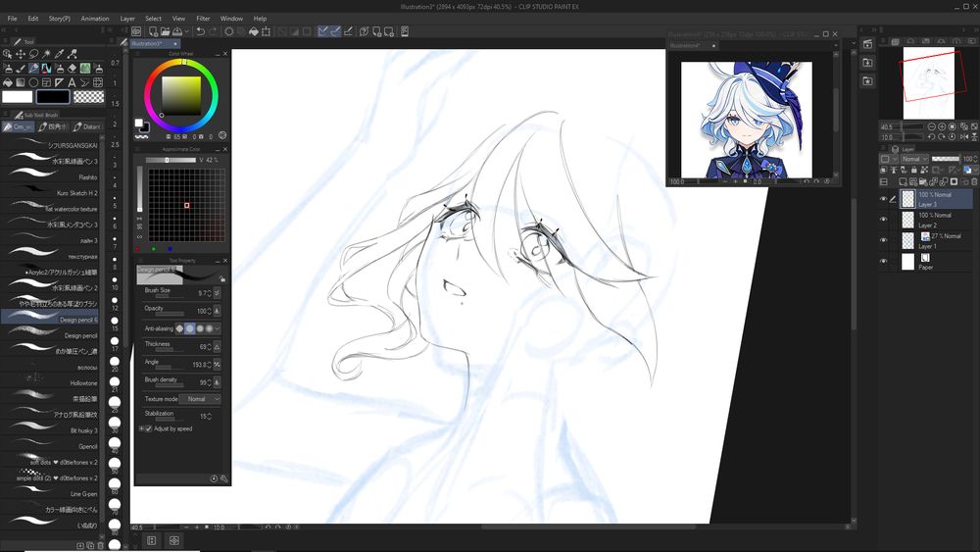The width and height of the screenshot is (980, 552).
Task: Zoom out using the Navigator minus icon
Action: pyautogui.click(x=931, y=126)
